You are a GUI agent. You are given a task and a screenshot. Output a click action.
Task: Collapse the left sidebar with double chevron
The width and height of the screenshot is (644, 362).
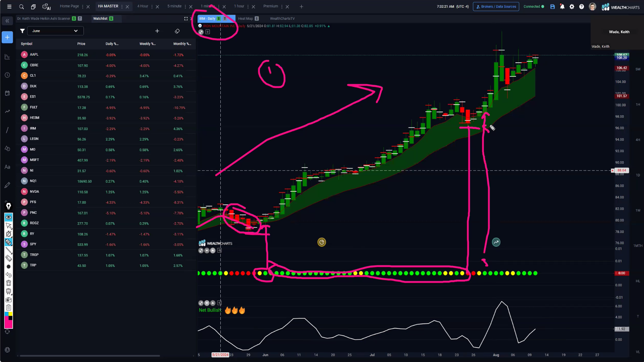[x=7, y=21]
